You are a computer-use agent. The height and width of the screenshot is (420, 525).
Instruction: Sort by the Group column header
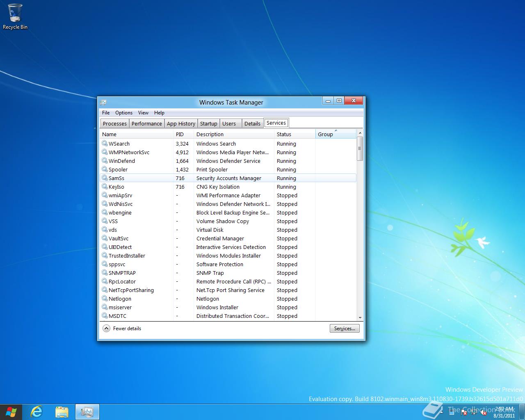(x=336, y=134)
